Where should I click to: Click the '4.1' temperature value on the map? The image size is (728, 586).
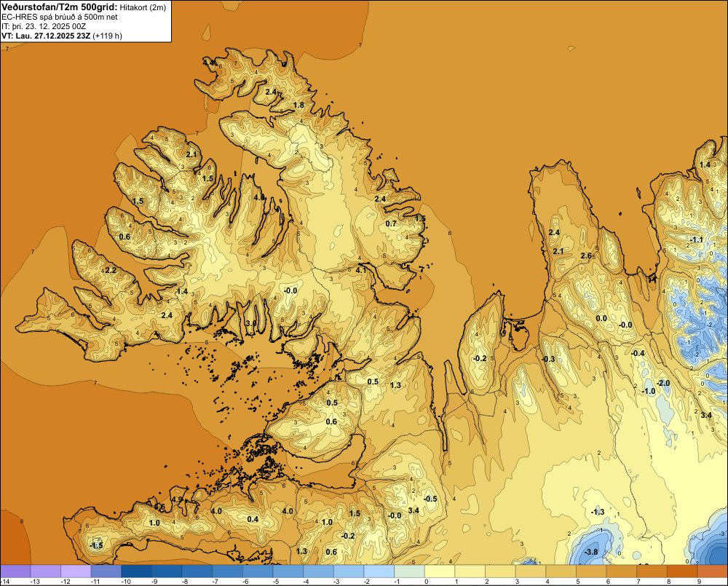(361, 270)
